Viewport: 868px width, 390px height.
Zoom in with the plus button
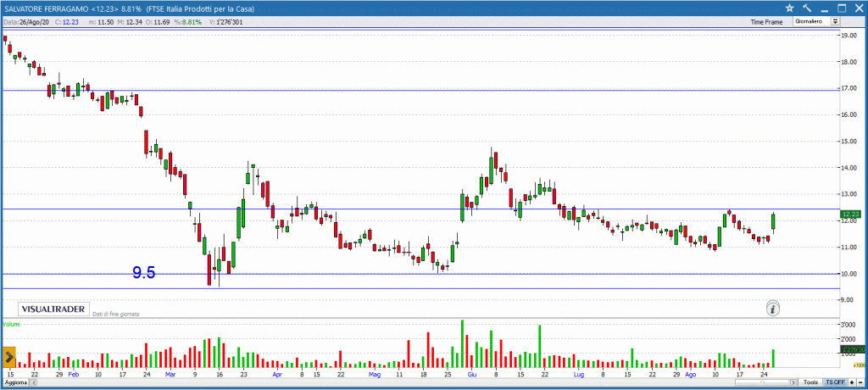852,383
